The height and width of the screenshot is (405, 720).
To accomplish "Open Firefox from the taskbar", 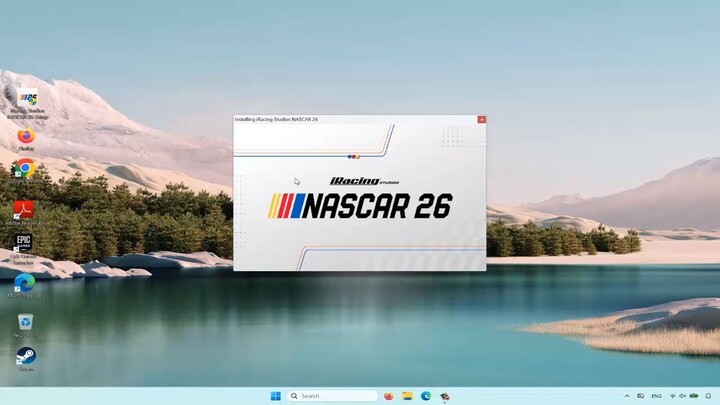I will [388, 396].
